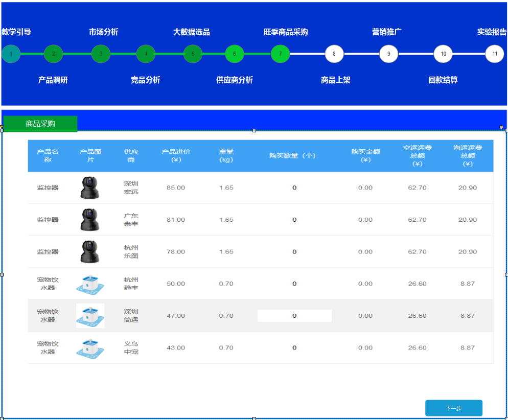Select step 2 circle 产品调研
Image resolution: width=508 pixels, height=420 pixels.
53,54
